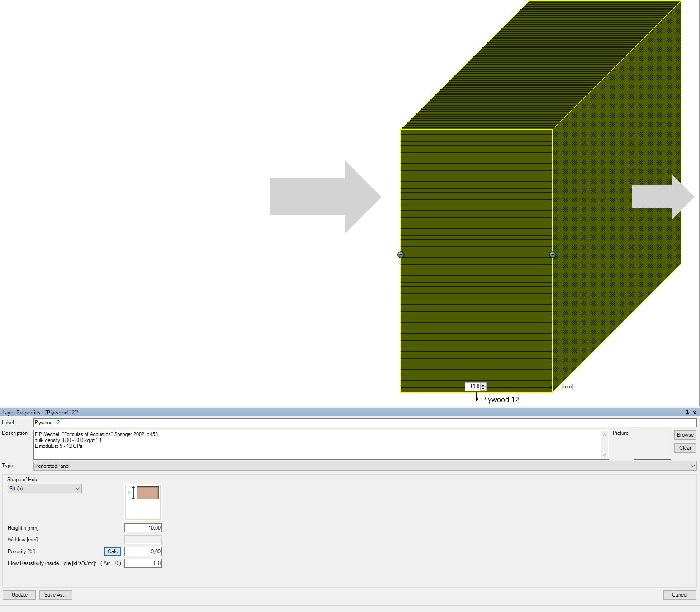Image resolution: width=700 pixels, height=612 pixels.
Task: Click the slit shape preview image
Action: (x=143, y=502)
